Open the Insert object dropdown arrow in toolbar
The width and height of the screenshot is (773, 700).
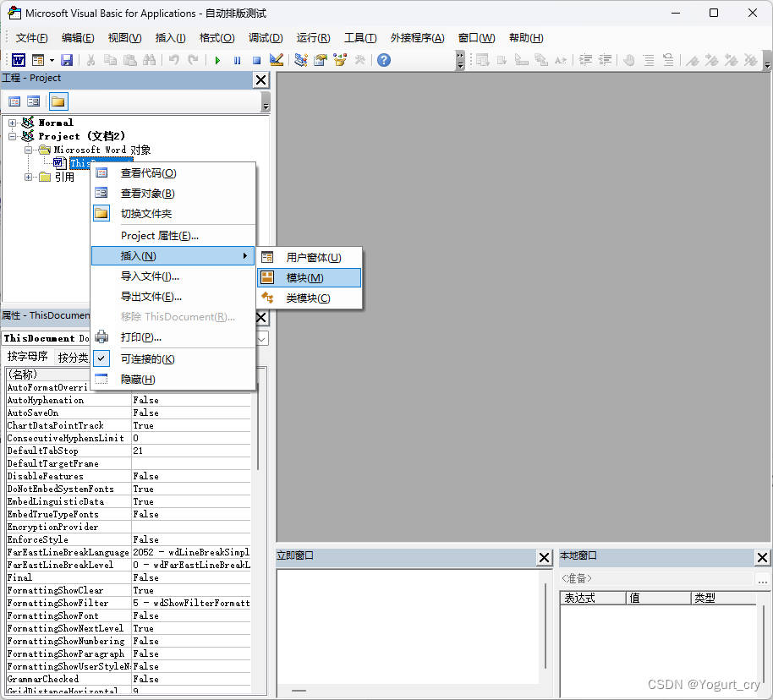tap(52, 61)
